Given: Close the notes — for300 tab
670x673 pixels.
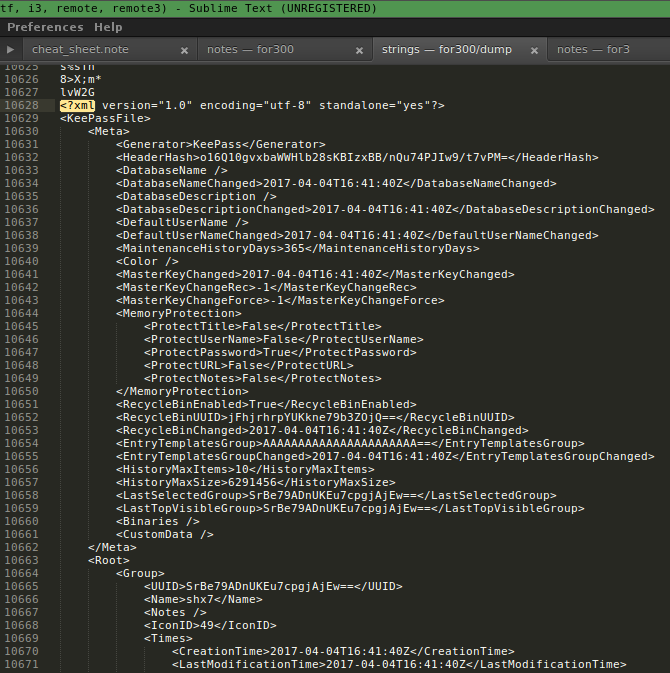Looking at the screenshot, I should click(x=360, y=51).
